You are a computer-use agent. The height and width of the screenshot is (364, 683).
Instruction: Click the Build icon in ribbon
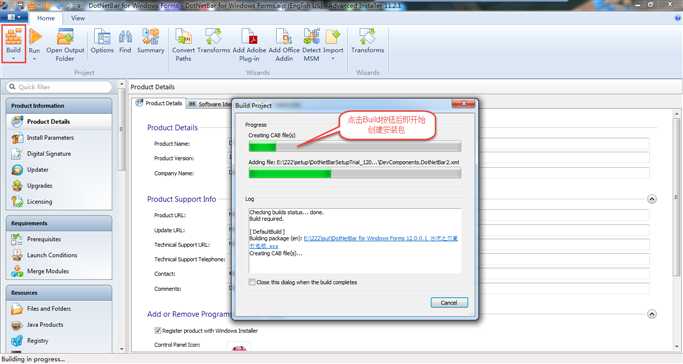point(13,36)
